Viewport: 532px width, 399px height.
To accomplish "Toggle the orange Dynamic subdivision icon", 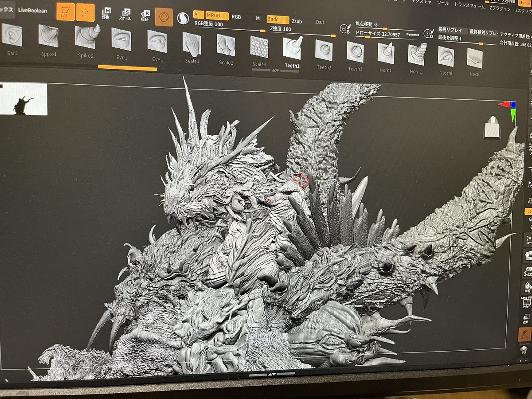I will point(524,335).
